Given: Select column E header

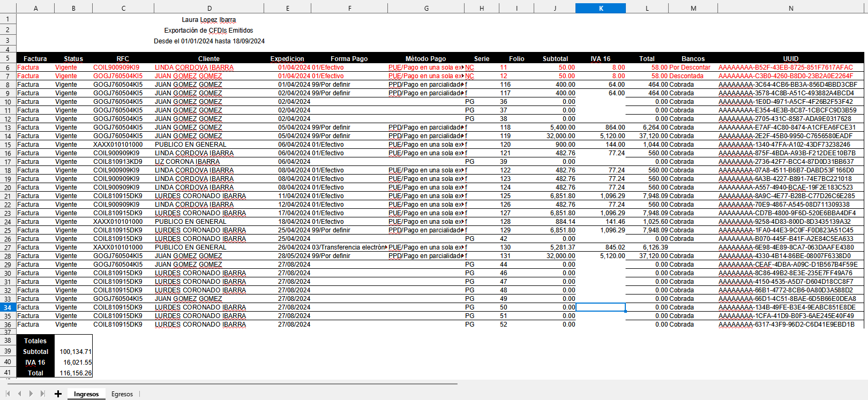Looking at the screenshot, I should (x=288, y=8).
